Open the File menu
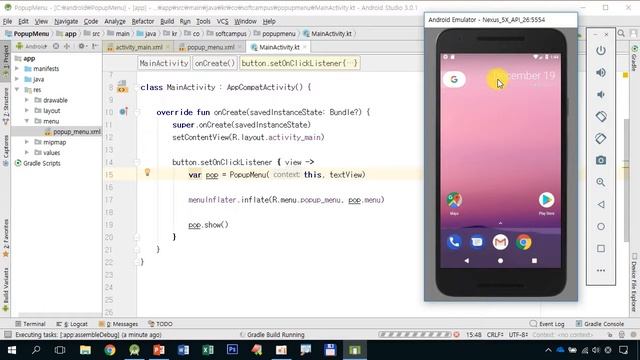 click(7, 21)
